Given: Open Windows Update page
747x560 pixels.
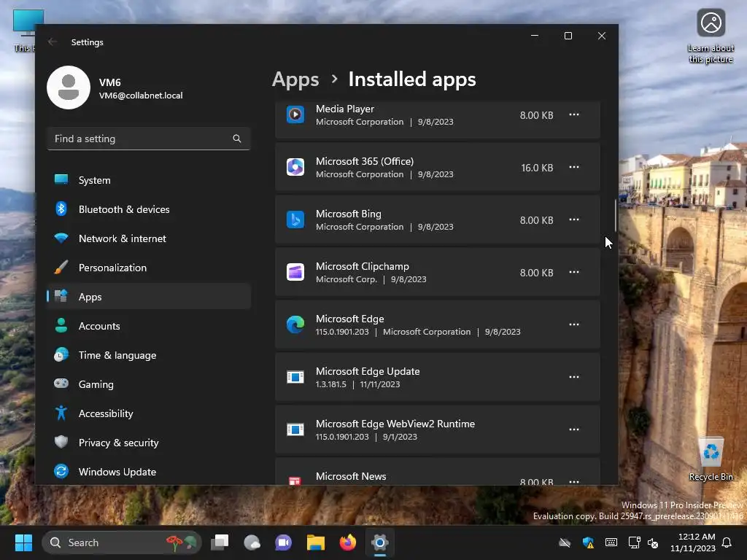Looking at the screenshot, I should coord(149,472).
